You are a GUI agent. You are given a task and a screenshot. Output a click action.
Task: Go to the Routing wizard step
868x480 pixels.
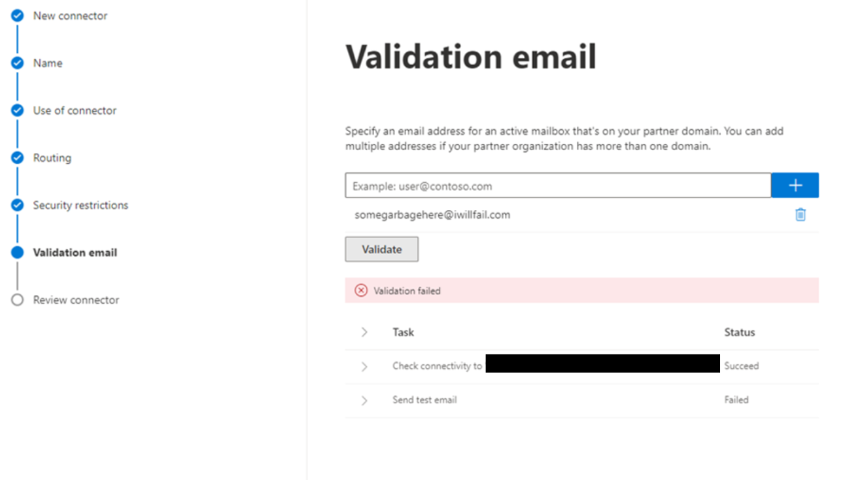point(52,158)
